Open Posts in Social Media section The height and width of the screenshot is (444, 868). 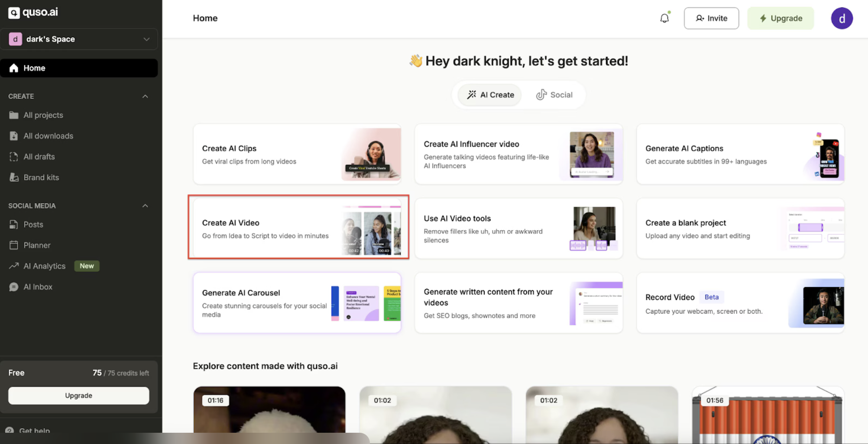point(33,225)
